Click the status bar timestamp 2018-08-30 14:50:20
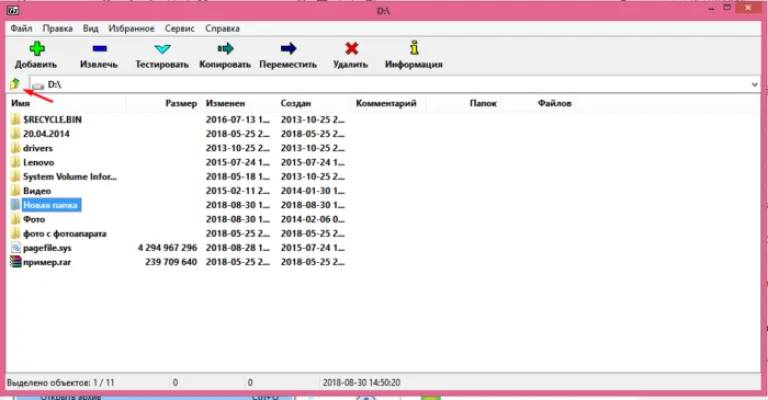 coord(361,382)
